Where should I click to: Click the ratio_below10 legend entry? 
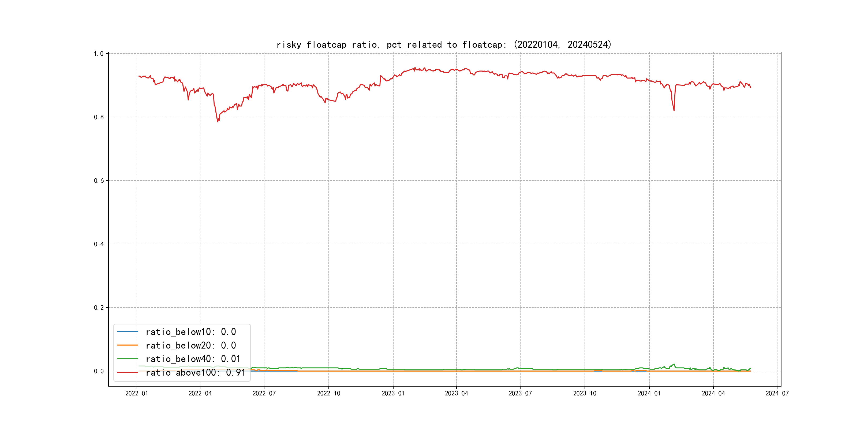(190, 332)
